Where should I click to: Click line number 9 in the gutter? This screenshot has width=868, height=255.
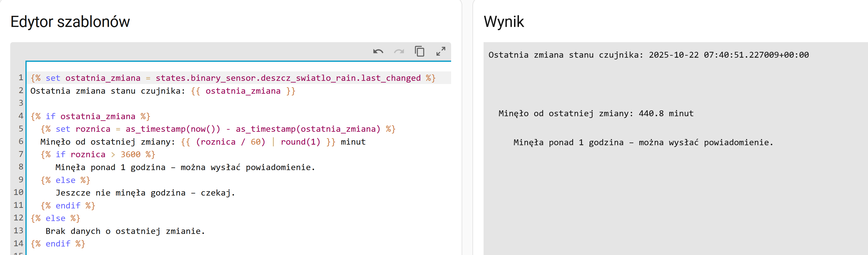click(20, 180)
